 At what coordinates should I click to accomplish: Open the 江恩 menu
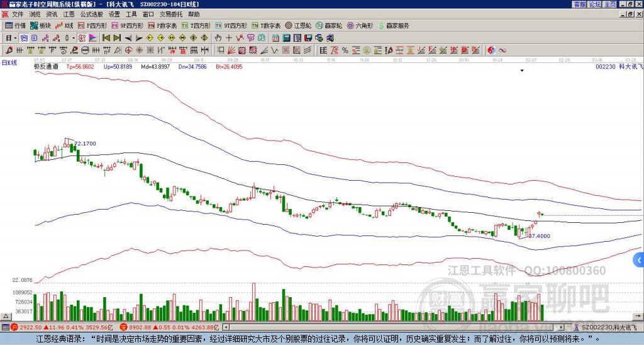click(x=69, y=14)
